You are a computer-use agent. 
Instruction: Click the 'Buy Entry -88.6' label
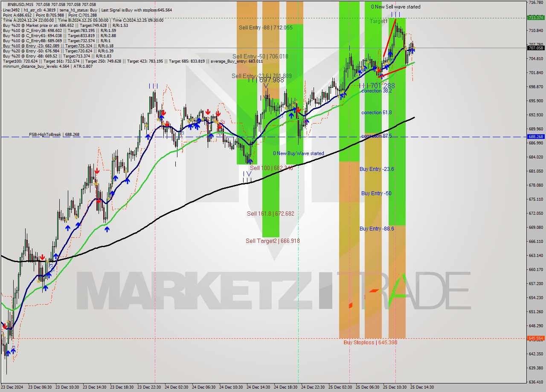click(377, 229)
